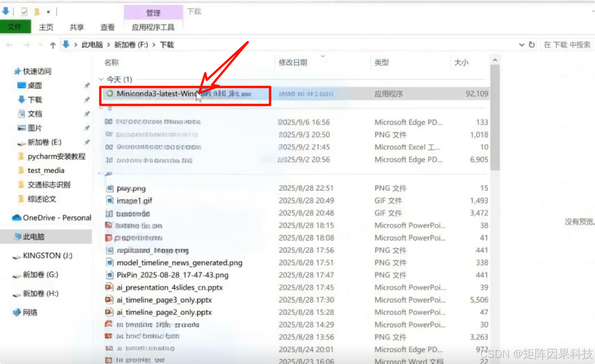The height and width of the screenshot is (364, 595).
Task: Click the file list vertical scrollbar thumb
Action: coord(495,118)
